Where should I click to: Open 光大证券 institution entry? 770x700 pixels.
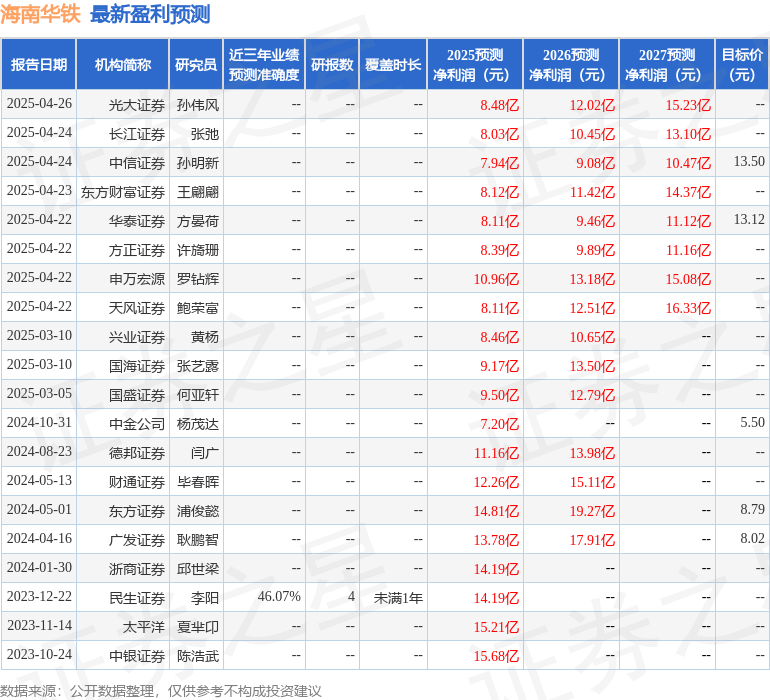137,105
